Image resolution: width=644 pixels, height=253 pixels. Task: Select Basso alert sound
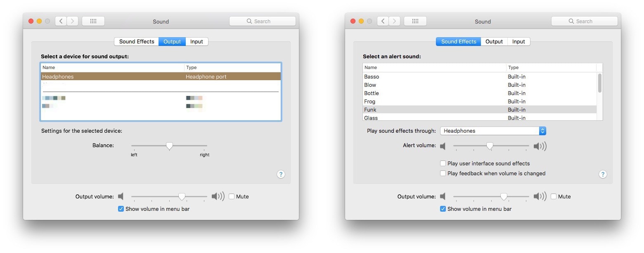coord(480,76)
